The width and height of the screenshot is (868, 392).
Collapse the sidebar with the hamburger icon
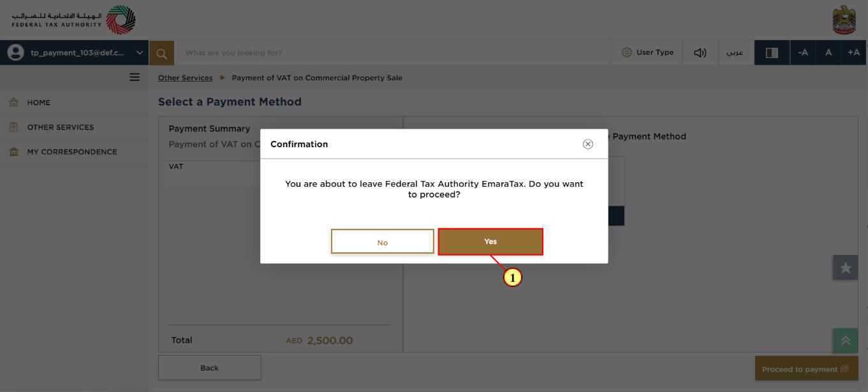pos(135,77)
